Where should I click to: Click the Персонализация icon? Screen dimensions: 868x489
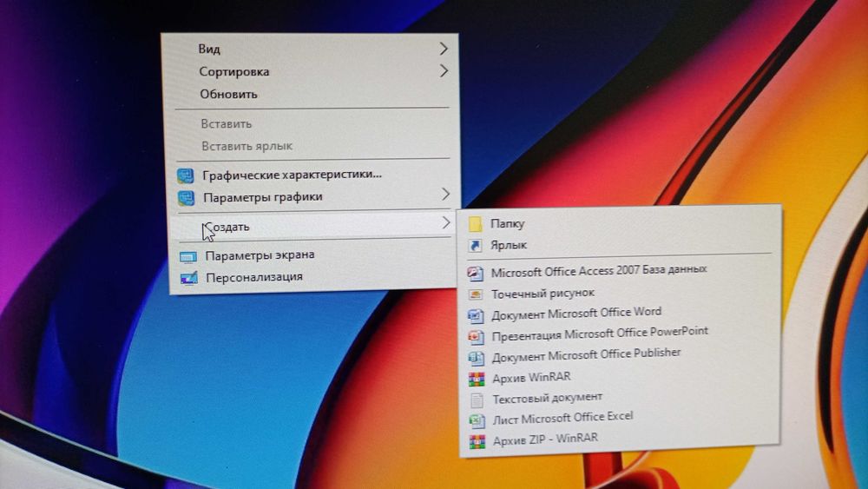coord(188,278)
